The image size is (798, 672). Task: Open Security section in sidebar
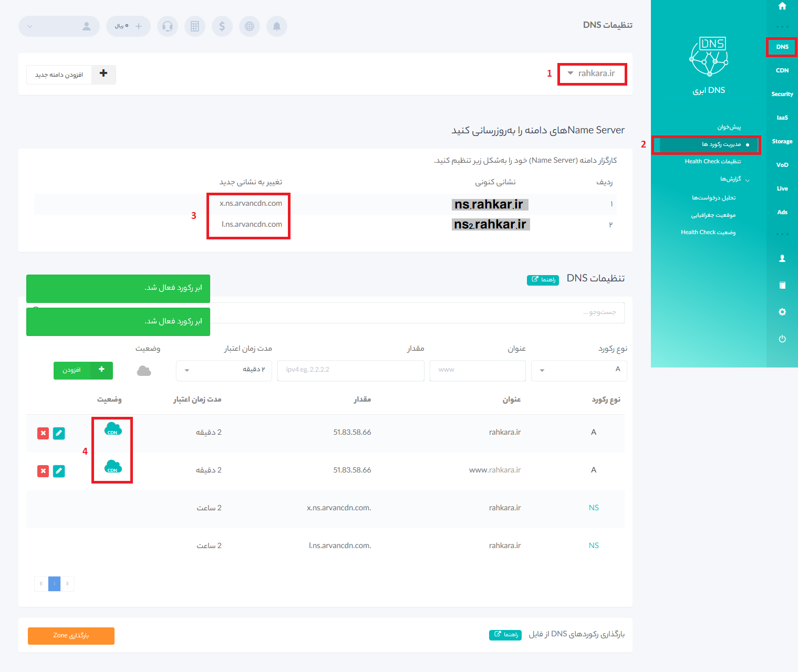pos(782,94)
